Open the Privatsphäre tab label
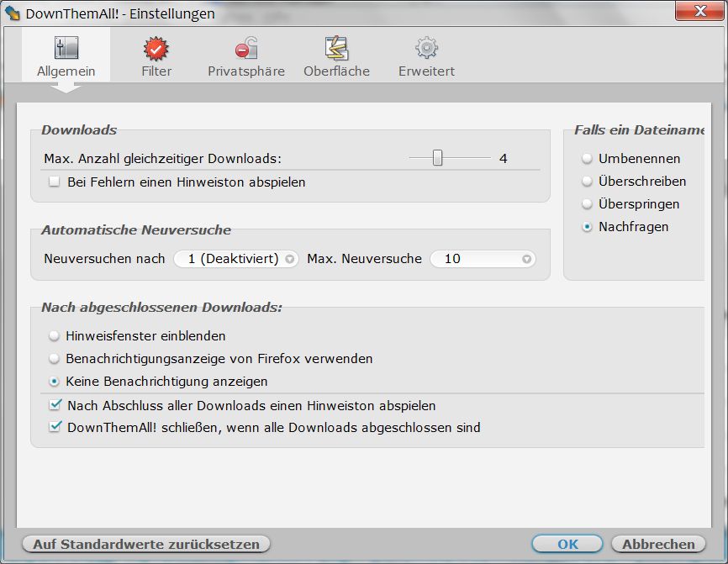The width and height of the screenshot is (728, 564). (246, 71)
